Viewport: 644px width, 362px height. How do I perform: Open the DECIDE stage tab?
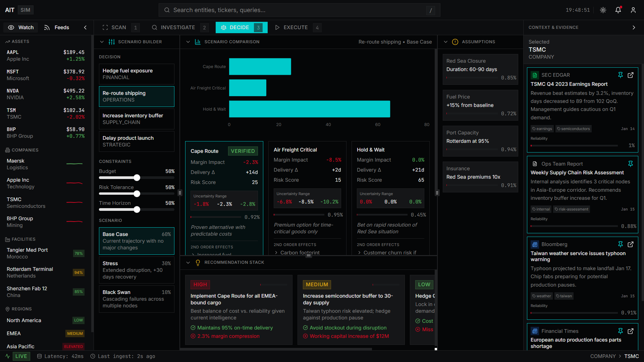(x=241, y=27)
